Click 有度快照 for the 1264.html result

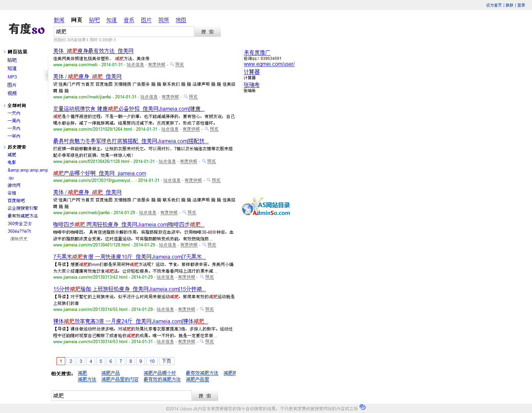click(x=191, y=129)
